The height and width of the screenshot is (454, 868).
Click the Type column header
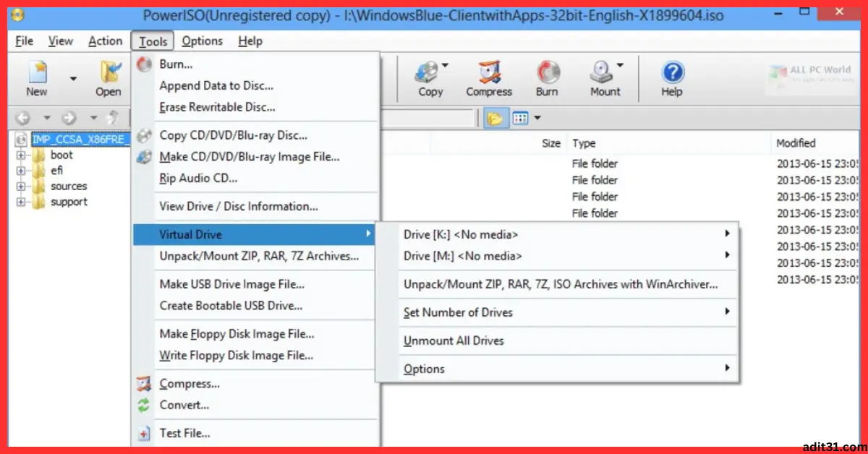668,143
